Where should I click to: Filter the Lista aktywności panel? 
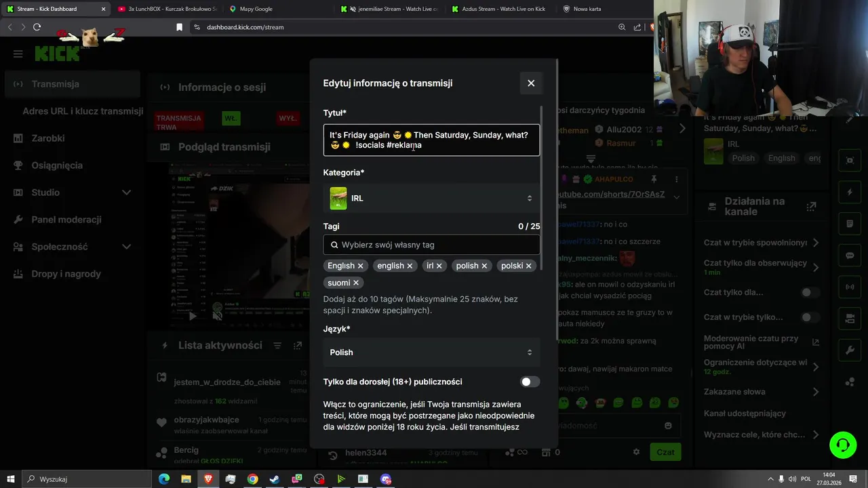point(277,346)
